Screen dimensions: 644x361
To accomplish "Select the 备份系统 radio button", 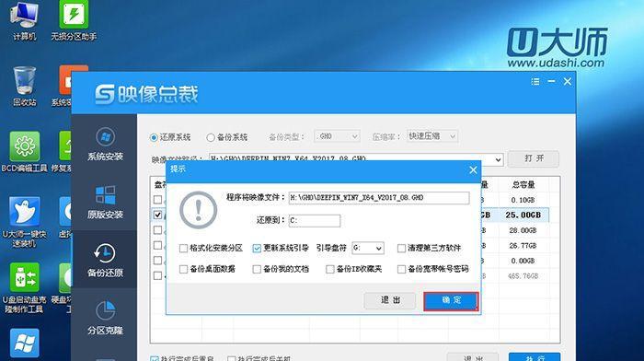I will pyautogui.click(x=211, y=137).
